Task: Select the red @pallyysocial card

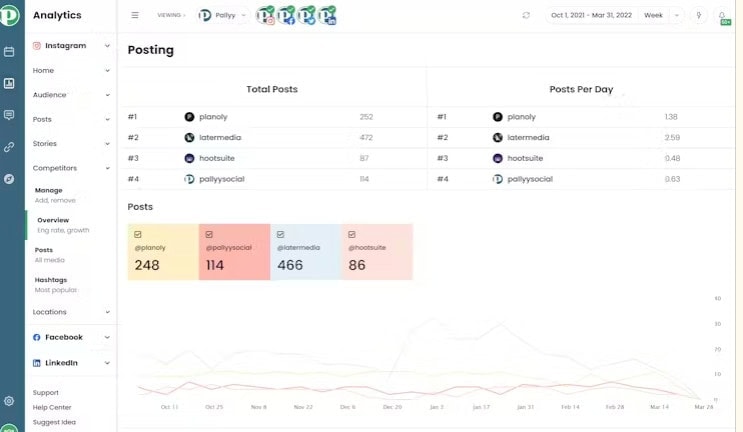Action: coord(235,252)
